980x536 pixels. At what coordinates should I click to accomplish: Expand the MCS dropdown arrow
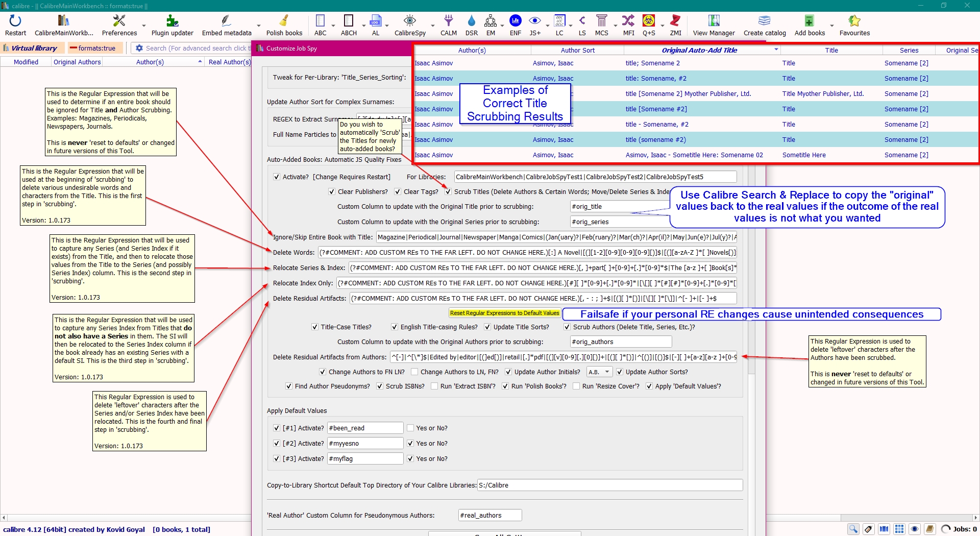[x=615, y=26]
